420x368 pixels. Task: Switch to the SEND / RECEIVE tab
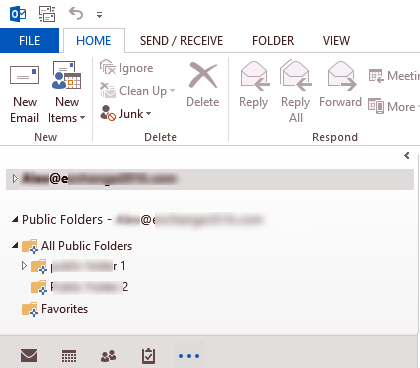[x=181, y=41]
